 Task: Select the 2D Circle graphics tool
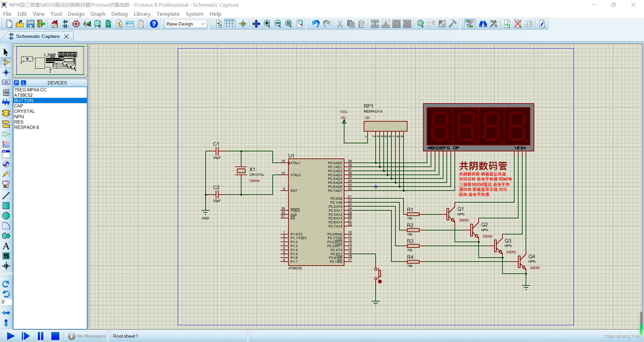(x=6, y=216)
